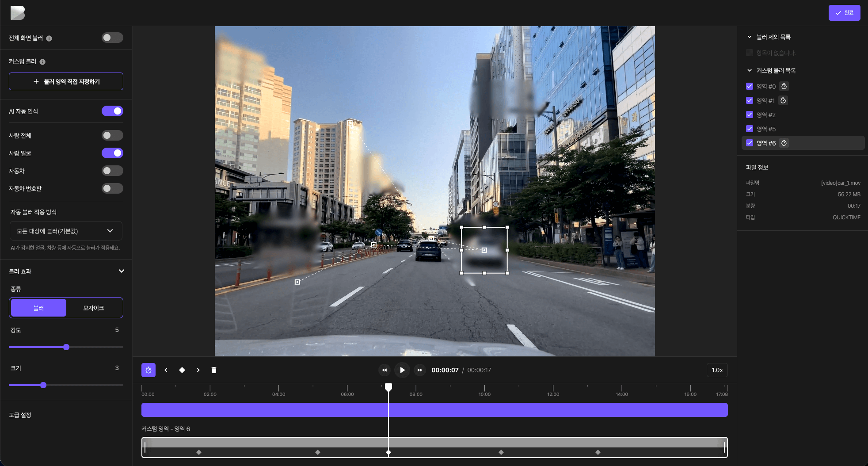Add keyframe with the diamond icon
The height and width of the screenshot is (466, 868).
[182, 370]
